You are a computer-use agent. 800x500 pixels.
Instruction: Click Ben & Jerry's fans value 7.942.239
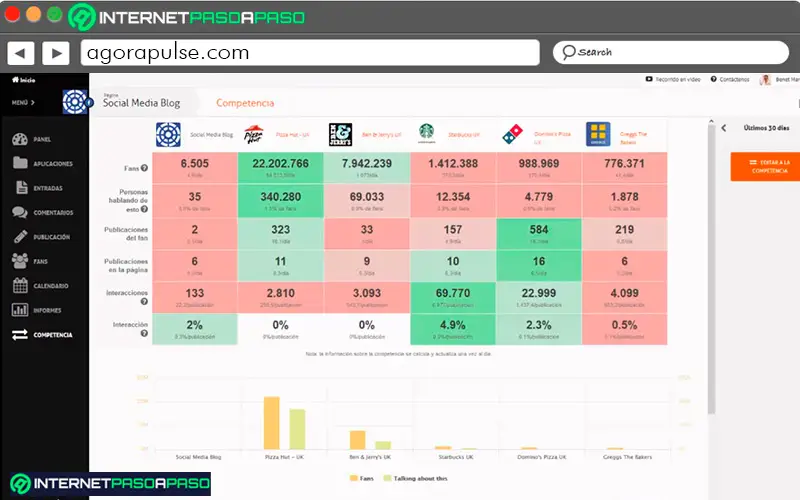367,164
